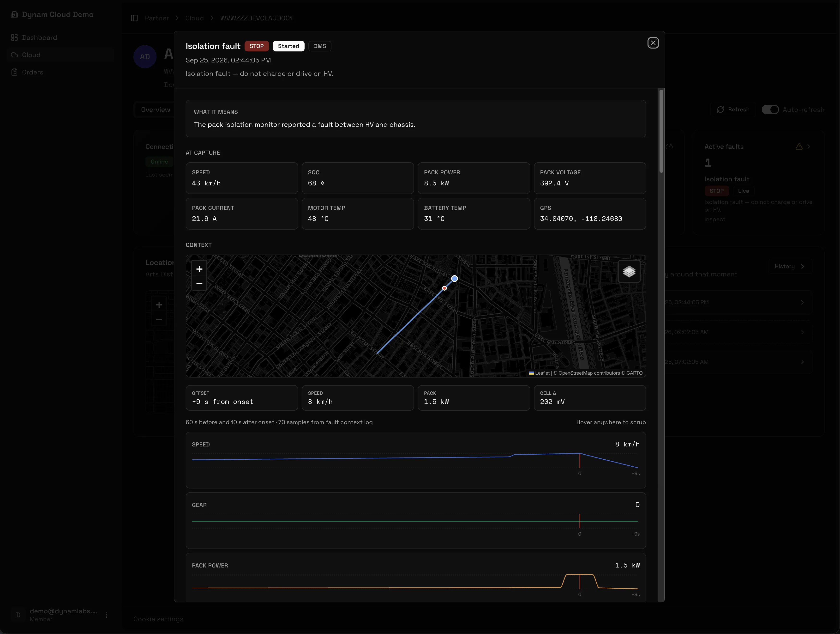
Task: Click the Dynam Cloud Demo logo
Action: tap(52, 14)
